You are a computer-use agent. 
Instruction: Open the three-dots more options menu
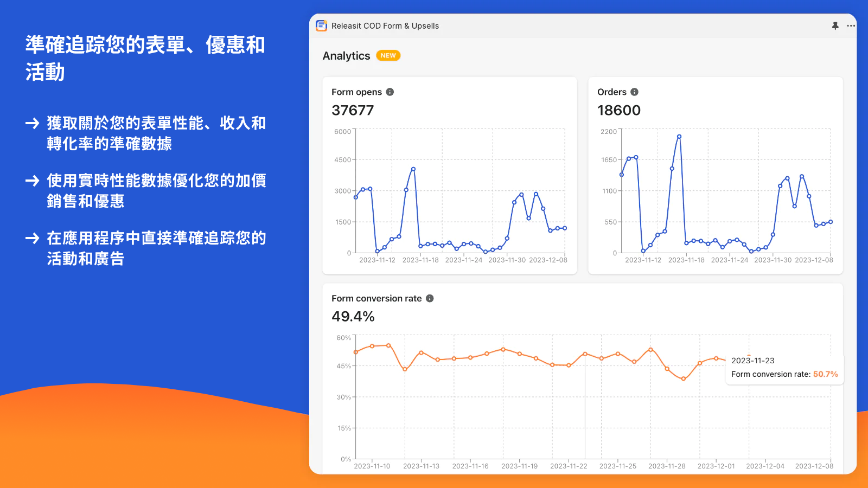[x=851, y=25]
